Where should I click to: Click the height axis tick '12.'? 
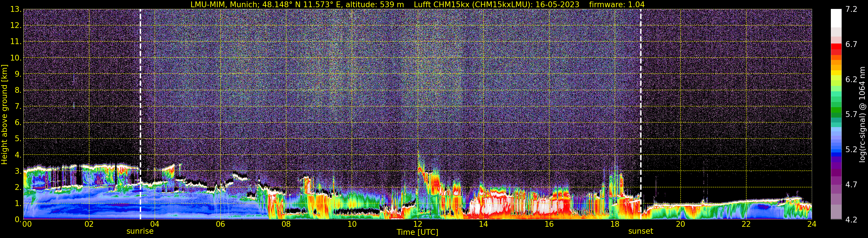coord(16,25)
